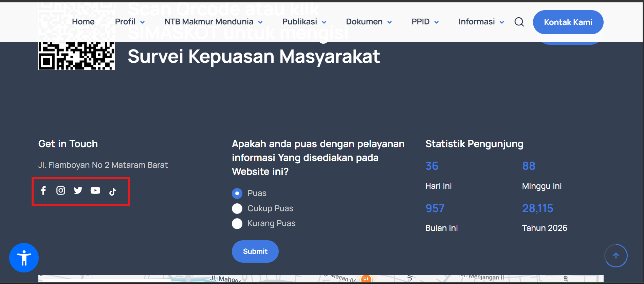Click the Survei Kepuasan Masyarakat heading

tap(254, 56)
